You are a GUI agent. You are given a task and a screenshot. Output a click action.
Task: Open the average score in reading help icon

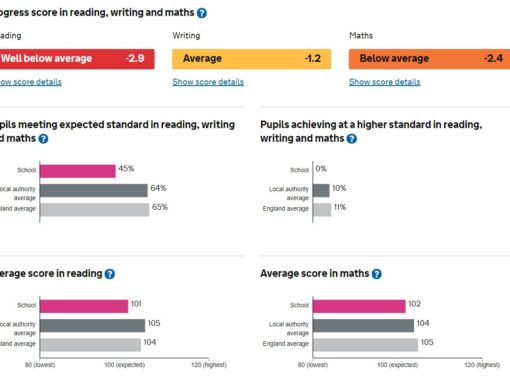coord(110,274)
